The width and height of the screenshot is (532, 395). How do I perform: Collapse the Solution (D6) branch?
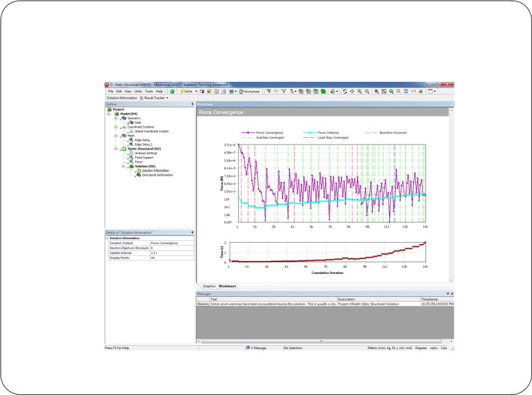[123, 166]
